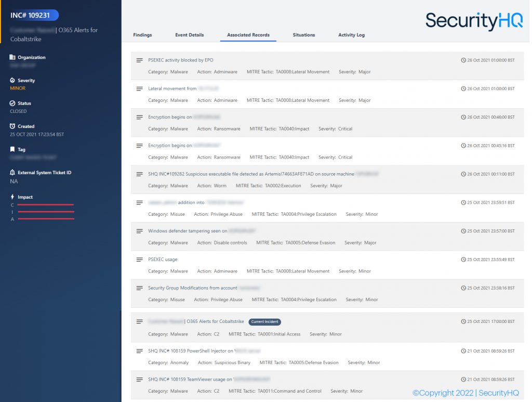Open the PSEXEC usage record title
This screenshot has height=402, width=532.
(x=163, y=260)
